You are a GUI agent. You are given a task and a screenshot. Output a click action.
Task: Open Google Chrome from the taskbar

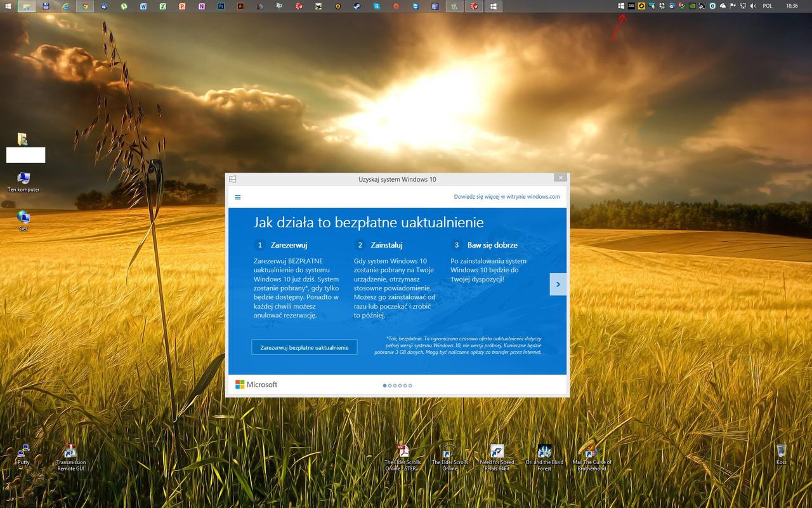pyautogui.click(x=85, y=6)
